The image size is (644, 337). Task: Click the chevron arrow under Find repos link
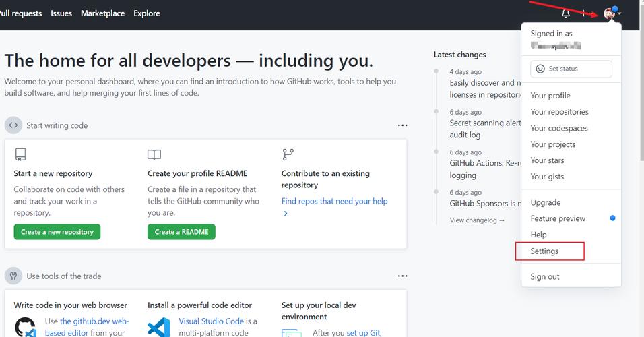[x=286, y=213]
